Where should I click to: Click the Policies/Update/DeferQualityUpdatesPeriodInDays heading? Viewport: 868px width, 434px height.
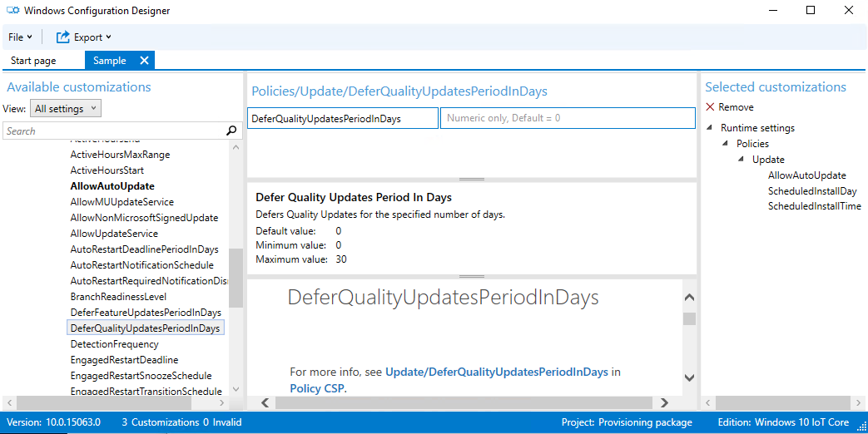[x=399, y=91]
